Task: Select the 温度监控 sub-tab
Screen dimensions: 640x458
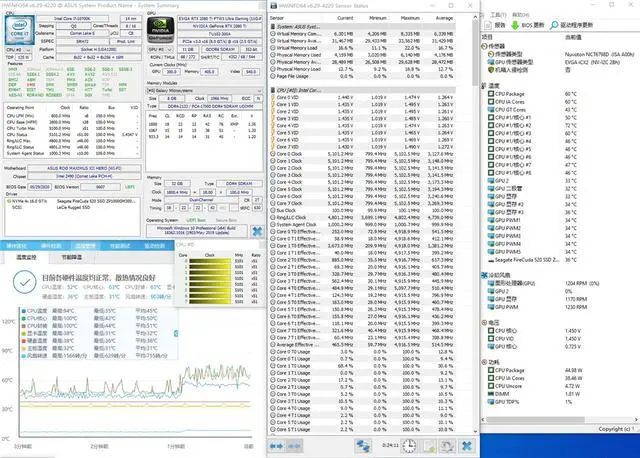Action: 26,258
